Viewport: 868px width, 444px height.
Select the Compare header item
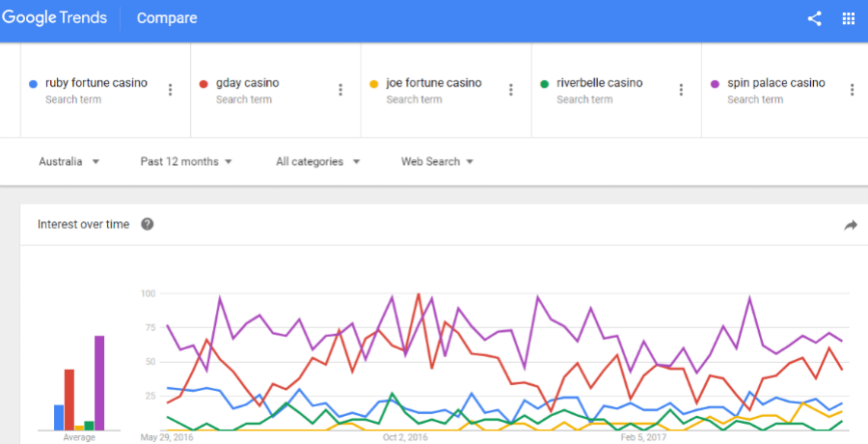point(167,17)
